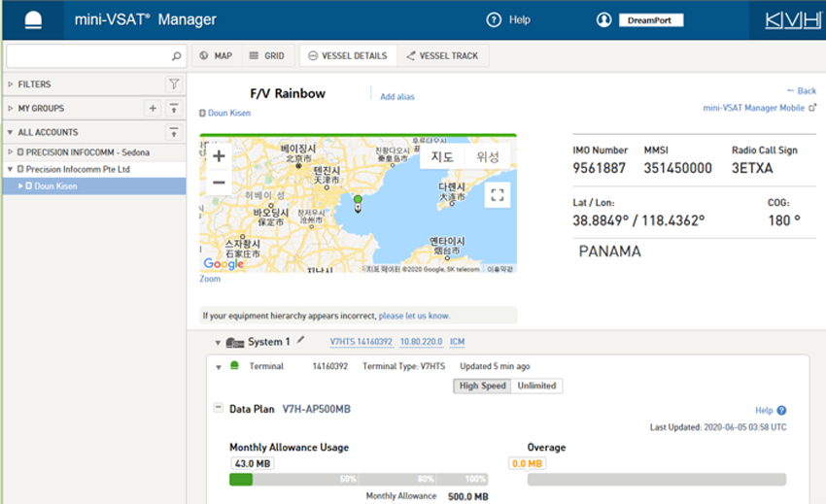Click the IMO number 9561887
Viewport: 826px width, 504px height.
click(x=599, y=168)
